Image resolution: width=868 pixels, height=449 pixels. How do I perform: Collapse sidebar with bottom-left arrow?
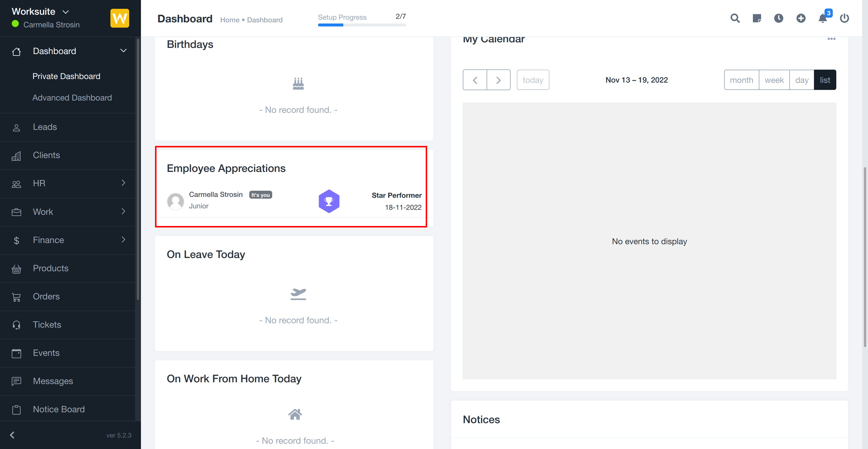(12, 435)
